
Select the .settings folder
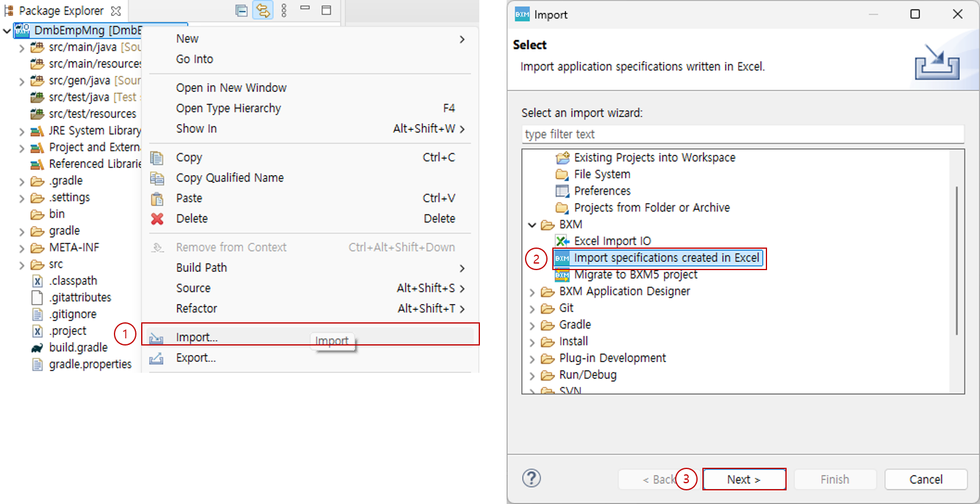point(69,197)
